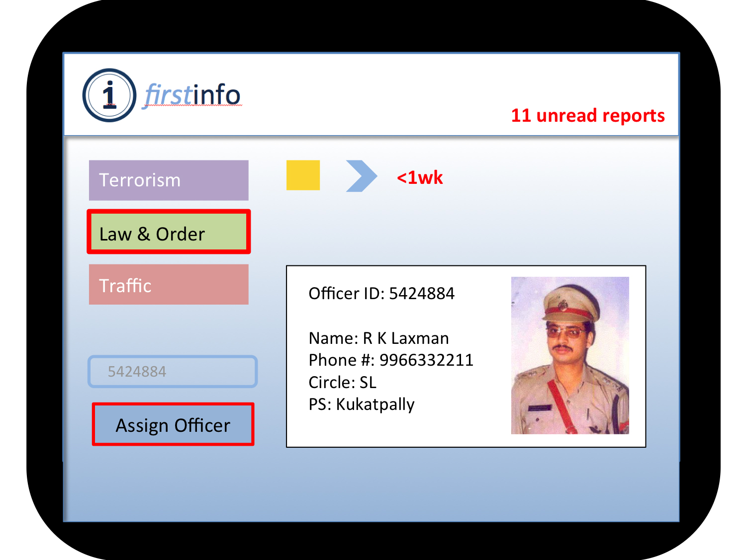Click the Officer ID: 5424884 line

point(381,294)
